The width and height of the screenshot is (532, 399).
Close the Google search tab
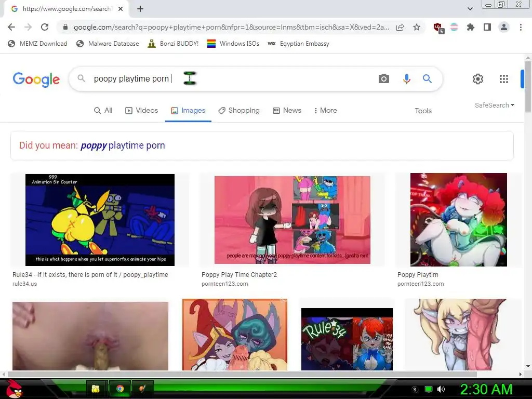pyautogui.click(x=121, y=9)
